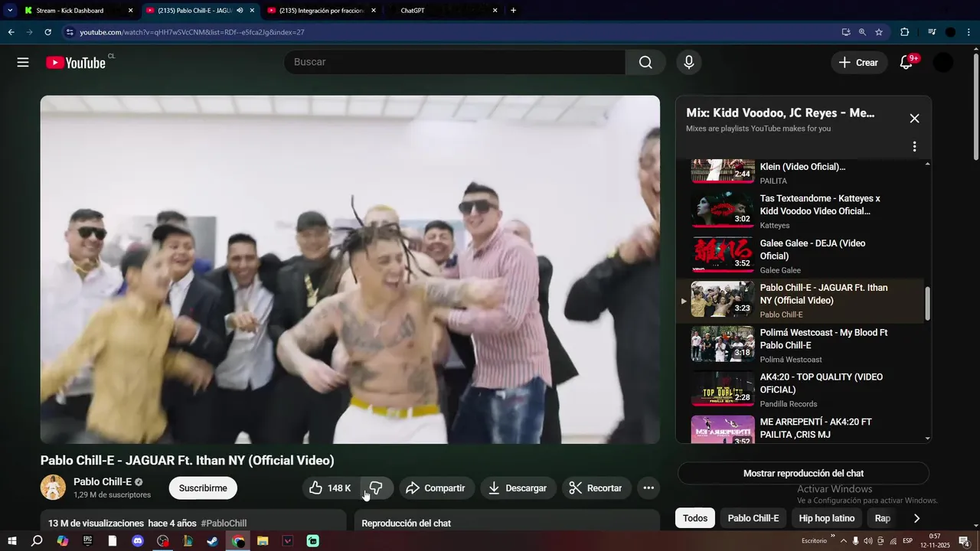Click the install app icon in address bar
Image resolution: width=980 pixels, height=551 pixels.
pyautogui.click(x=845, y=32)
